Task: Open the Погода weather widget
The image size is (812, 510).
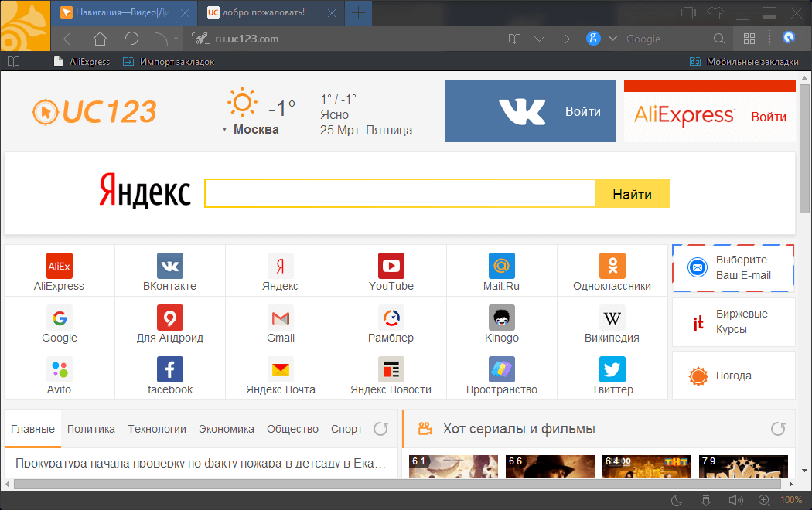Action: click(x=733, y=376)
